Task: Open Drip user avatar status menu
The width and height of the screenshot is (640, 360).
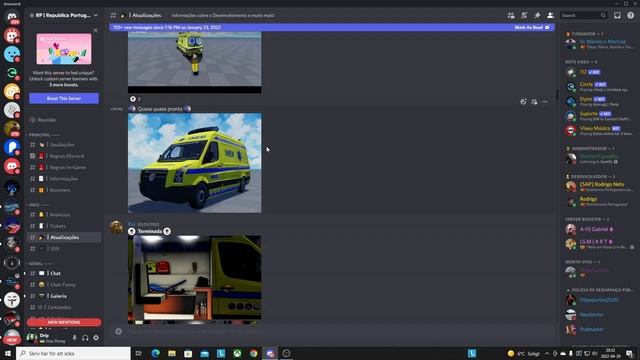Action: pos(31,338)
